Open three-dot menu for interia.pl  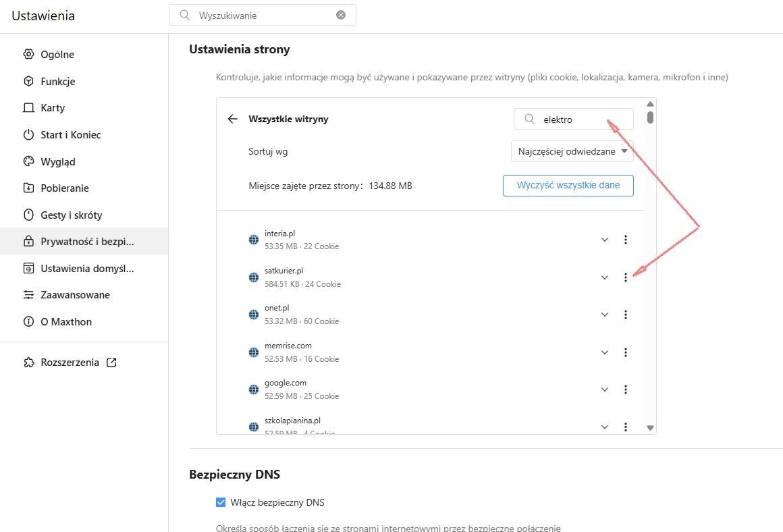(x=626, y=240)
